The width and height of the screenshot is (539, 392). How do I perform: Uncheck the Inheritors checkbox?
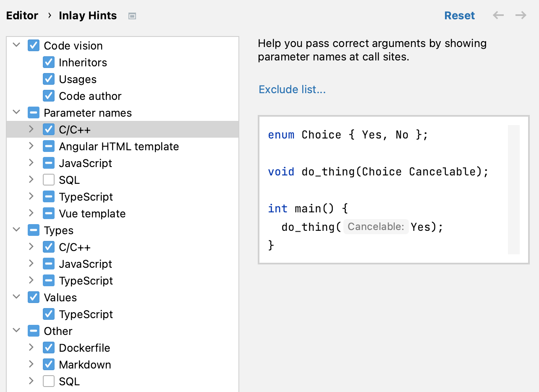[x=49, y=62]
